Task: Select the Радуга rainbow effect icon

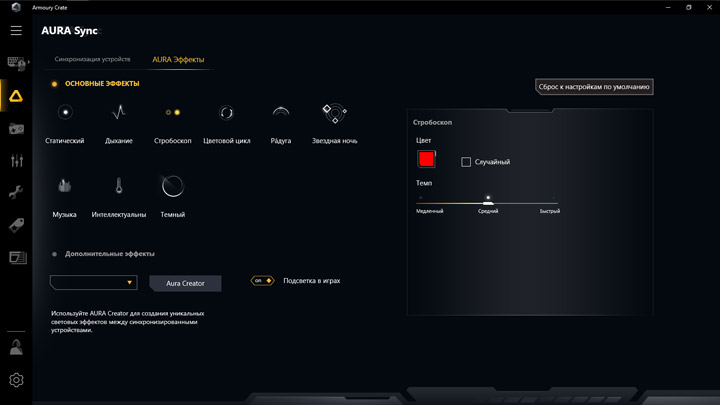Action: [281, 112]
